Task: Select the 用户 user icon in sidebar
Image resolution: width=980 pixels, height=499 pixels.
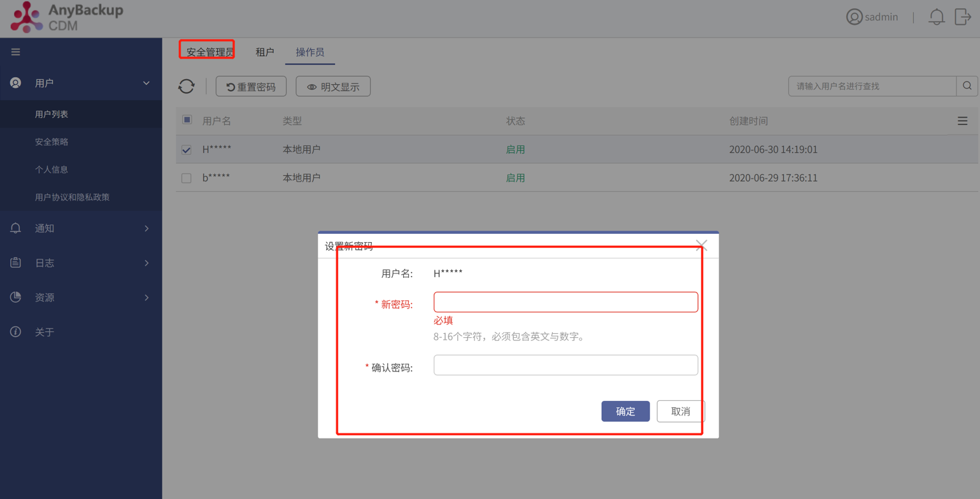Action: coord(15,82)
